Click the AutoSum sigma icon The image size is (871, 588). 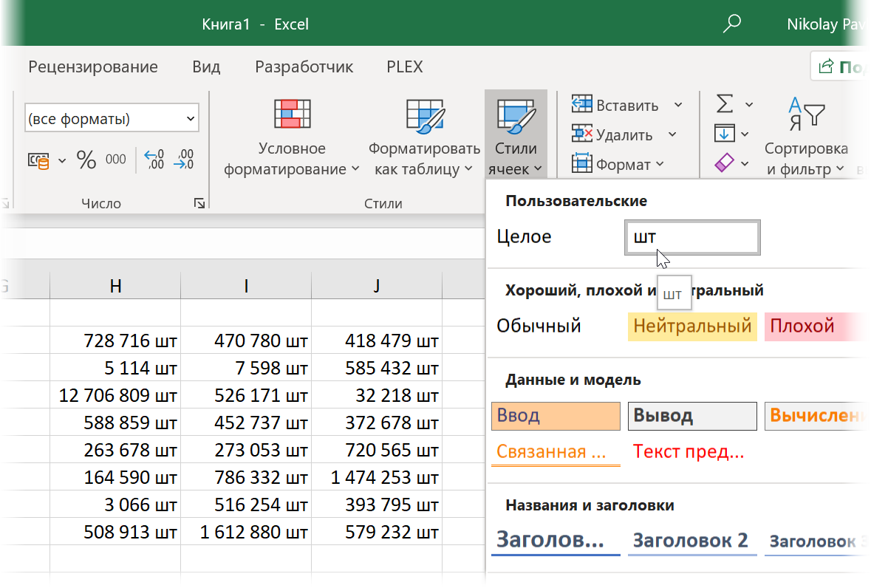[724, 104]
